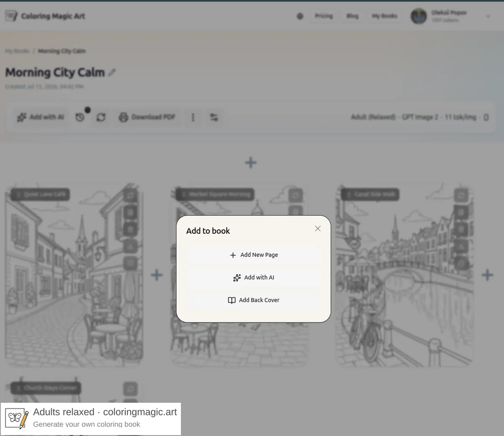504x436 pixels.
Task: Go to My Books in the header
Action: coord(384,16)
